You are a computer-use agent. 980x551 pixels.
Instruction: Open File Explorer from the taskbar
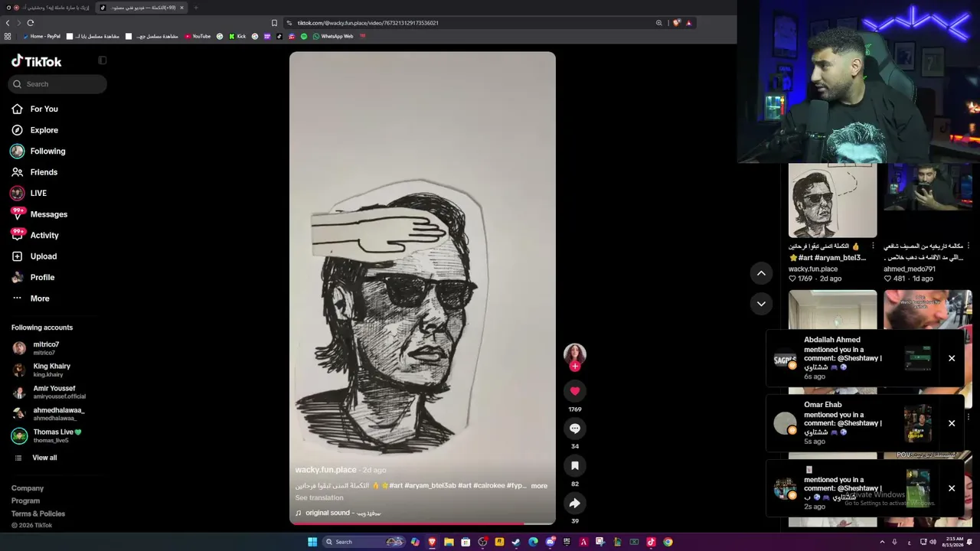pos(449,542)
